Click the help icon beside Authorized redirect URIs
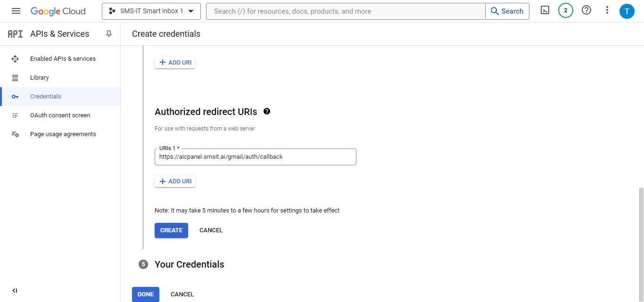 point(267,111)
